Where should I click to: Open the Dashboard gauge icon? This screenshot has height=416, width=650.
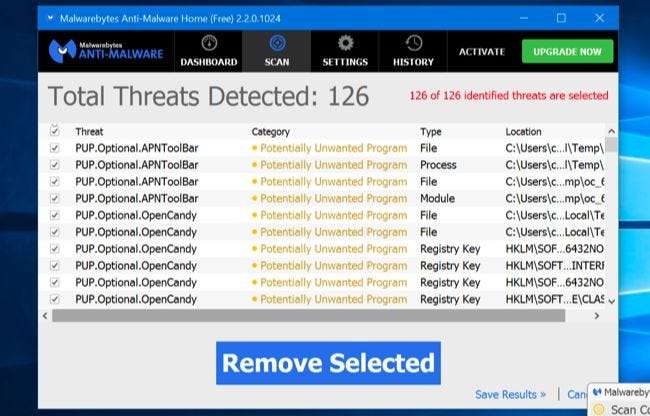pos(209,43)
